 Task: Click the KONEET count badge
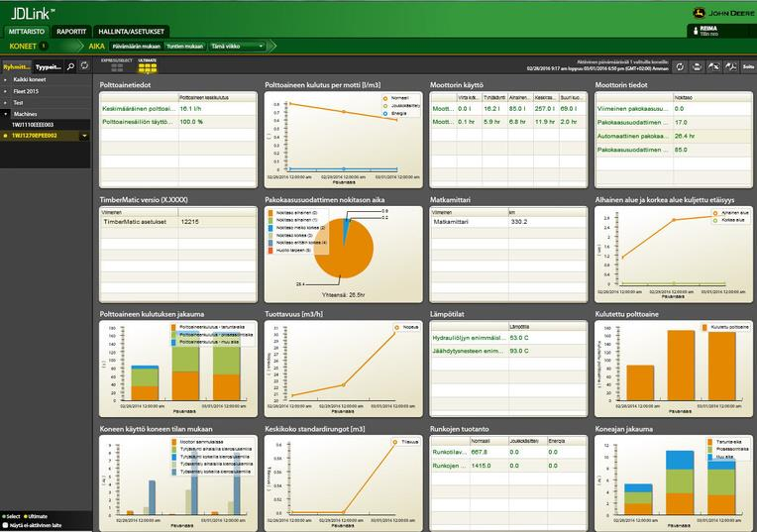(44, 46)
